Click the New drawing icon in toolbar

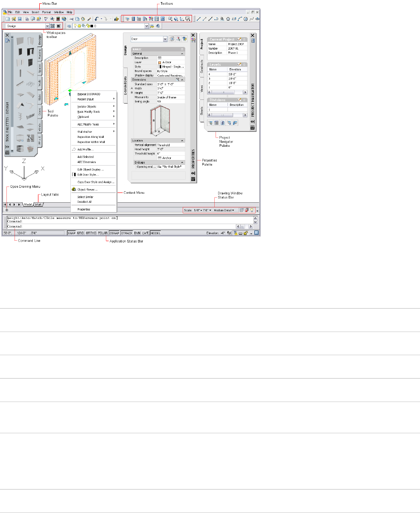(8, 19)
